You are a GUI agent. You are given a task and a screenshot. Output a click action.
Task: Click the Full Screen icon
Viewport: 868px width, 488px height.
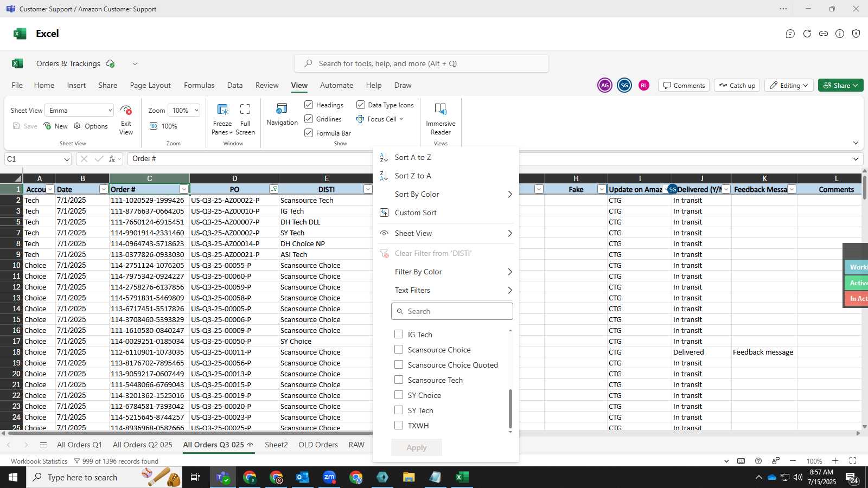click(x=245, y=109)
